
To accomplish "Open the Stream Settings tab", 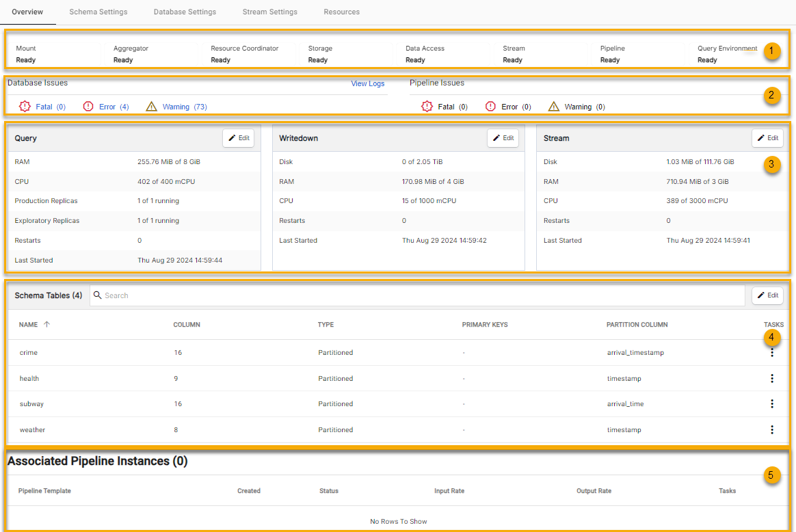I will pos(269,12).
